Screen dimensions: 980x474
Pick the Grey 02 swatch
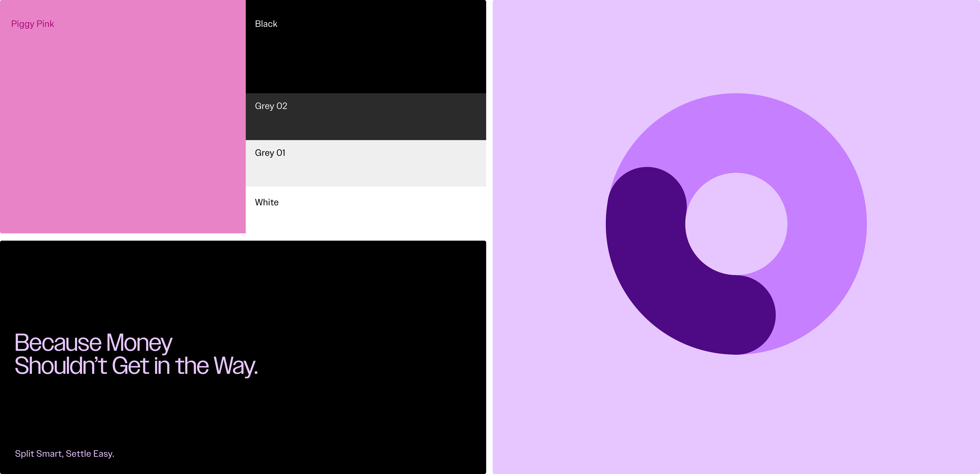(x=366, y=117)
